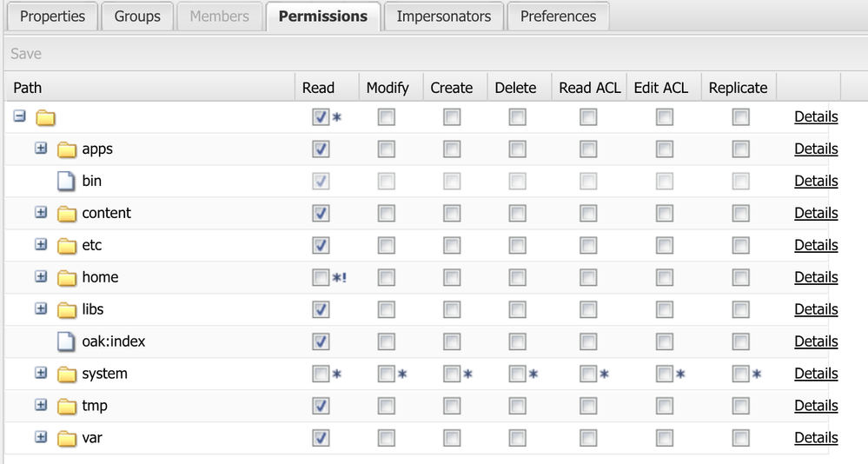This screenshot has width=868, height=464.
Task: Click the root folder icon
Action: (45, 117)
